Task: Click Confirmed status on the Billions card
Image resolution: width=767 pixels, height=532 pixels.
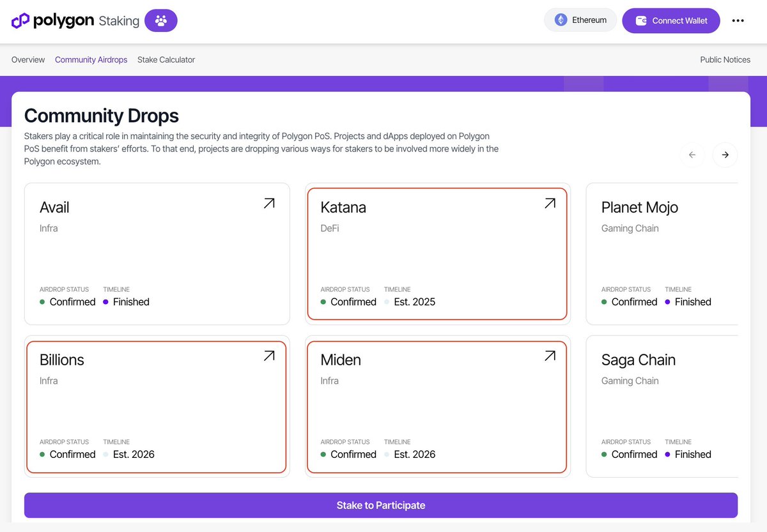Action: tap(72, 455)
